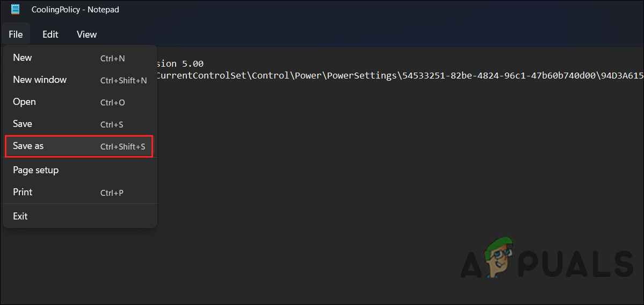The width and height of the screenshot is (644, 305).
Task: Choose New from the File menu
Action: pyautogui.click(x=23, y=58)
